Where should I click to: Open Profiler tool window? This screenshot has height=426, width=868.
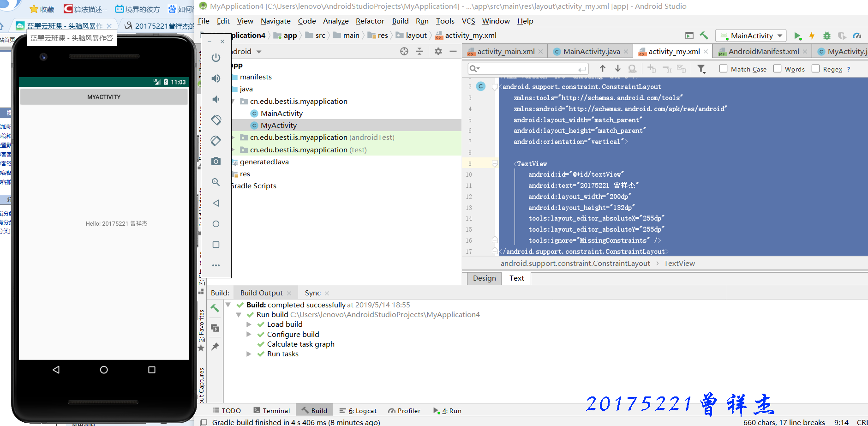tap(404, 411)
